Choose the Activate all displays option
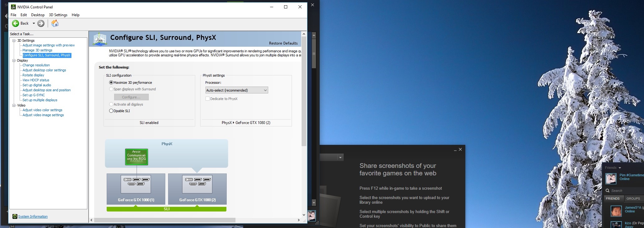Image resolution: width=644 pixels, height=228 pixels. pyautogui.click(x=111, y=104)
